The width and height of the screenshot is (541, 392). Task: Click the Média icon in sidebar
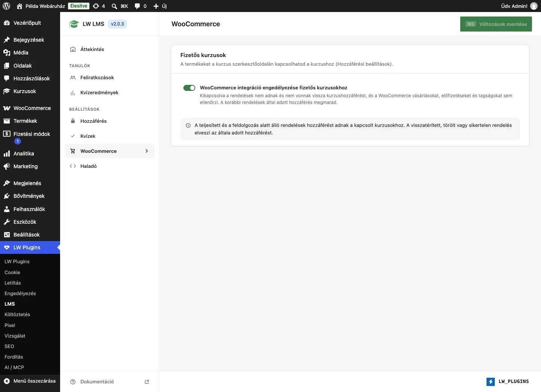coord(7,53)
